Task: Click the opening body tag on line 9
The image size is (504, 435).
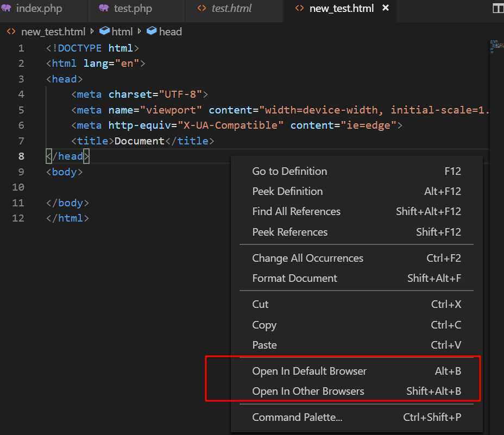Action: coord(64,172)
